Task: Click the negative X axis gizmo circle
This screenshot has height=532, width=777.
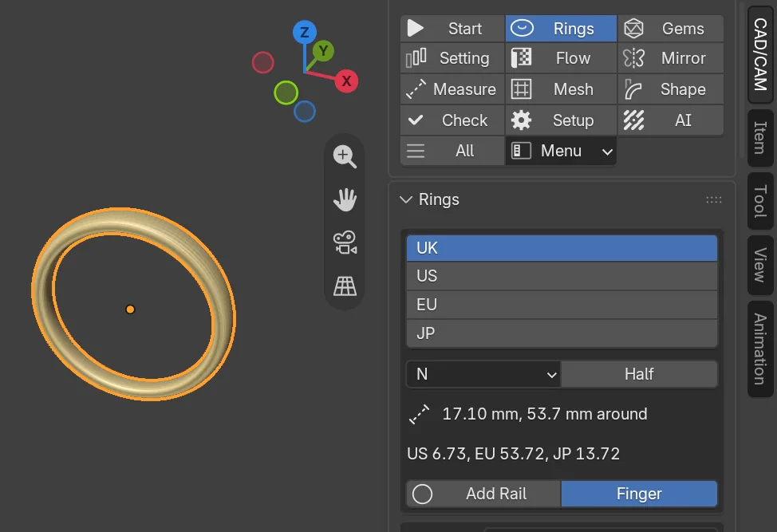Action: (x=262, y=62)
